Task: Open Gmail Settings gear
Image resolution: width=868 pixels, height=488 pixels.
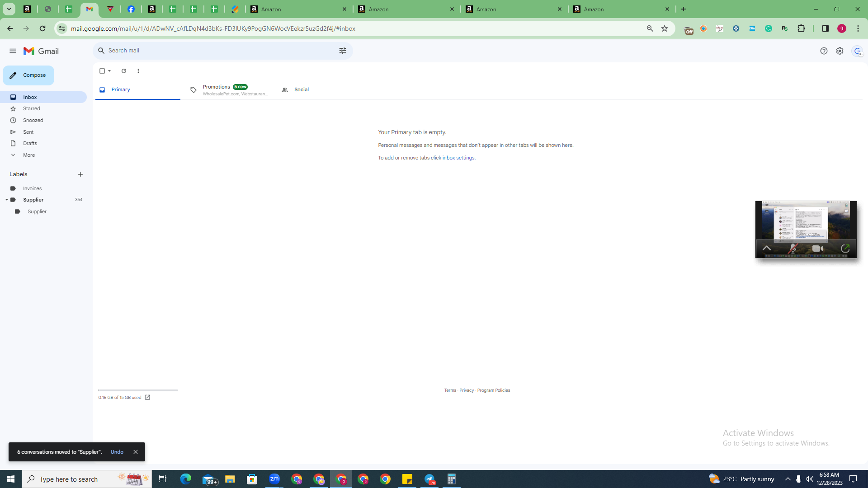Action: [840, 51]
